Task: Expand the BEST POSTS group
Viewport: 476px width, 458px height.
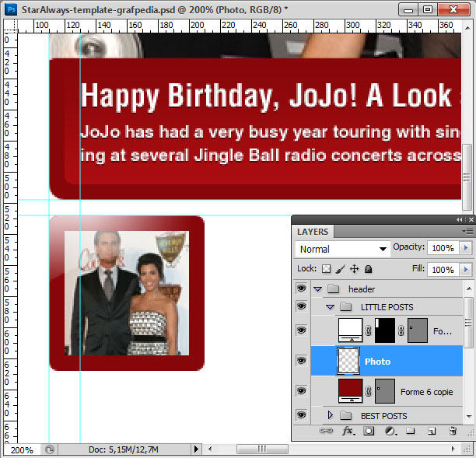Action: (x=331, y=415)
